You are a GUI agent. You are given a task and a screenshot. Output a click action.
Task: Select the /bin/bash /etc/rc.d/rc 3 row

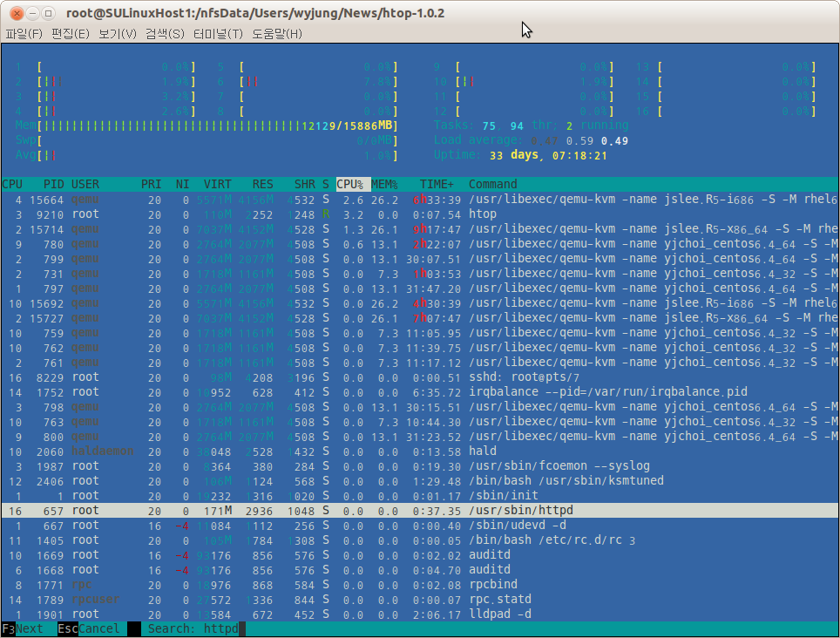click(x=420, y=540)
